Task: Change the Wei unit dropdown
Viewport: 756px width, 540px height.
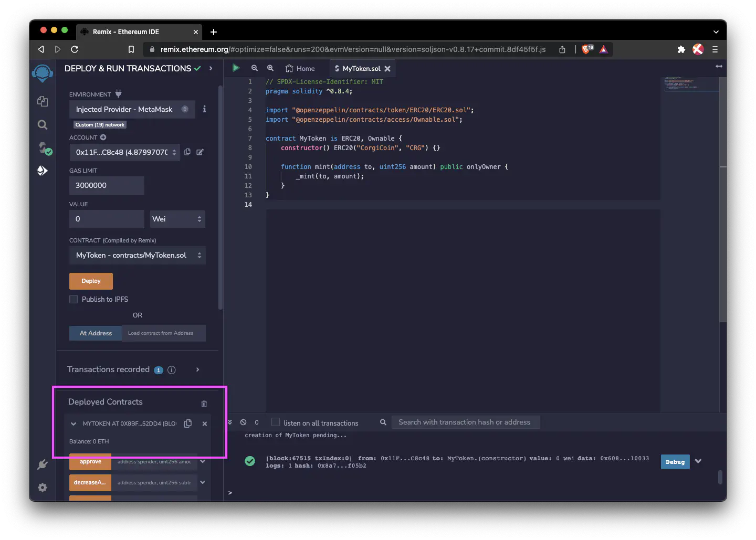Action: pyautogui.click(x=177, y=219)
